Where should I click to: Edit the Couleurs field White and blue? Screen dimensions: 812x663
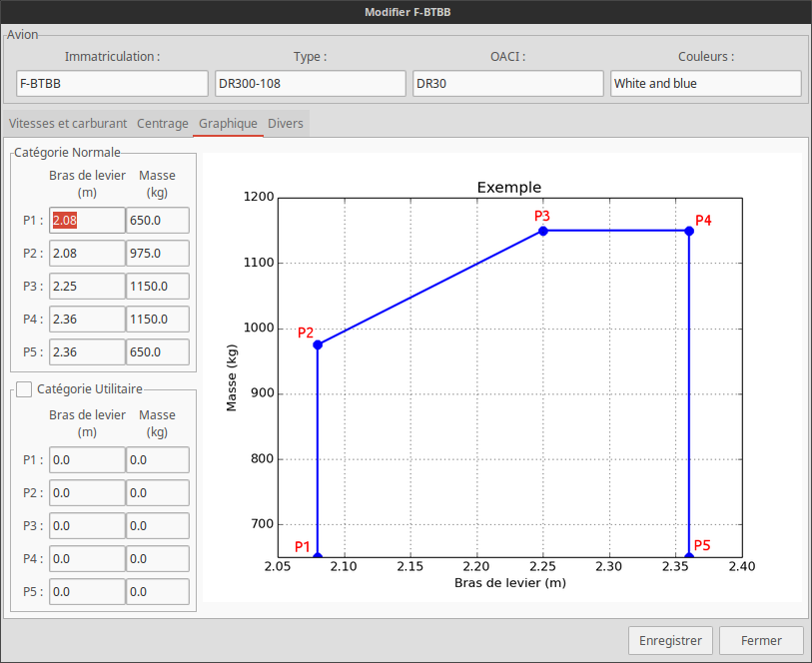706,83
